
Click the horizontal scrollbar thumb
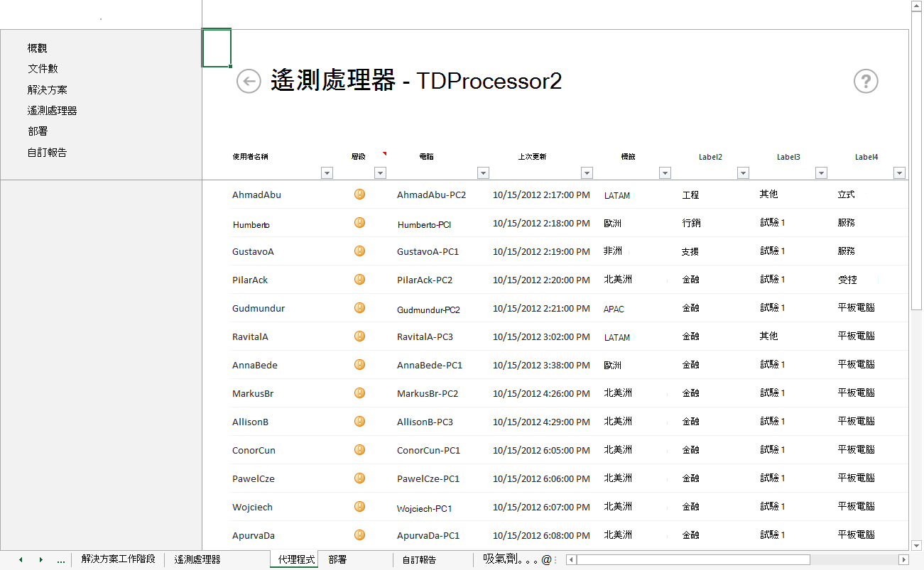click(x=693, y=559)
